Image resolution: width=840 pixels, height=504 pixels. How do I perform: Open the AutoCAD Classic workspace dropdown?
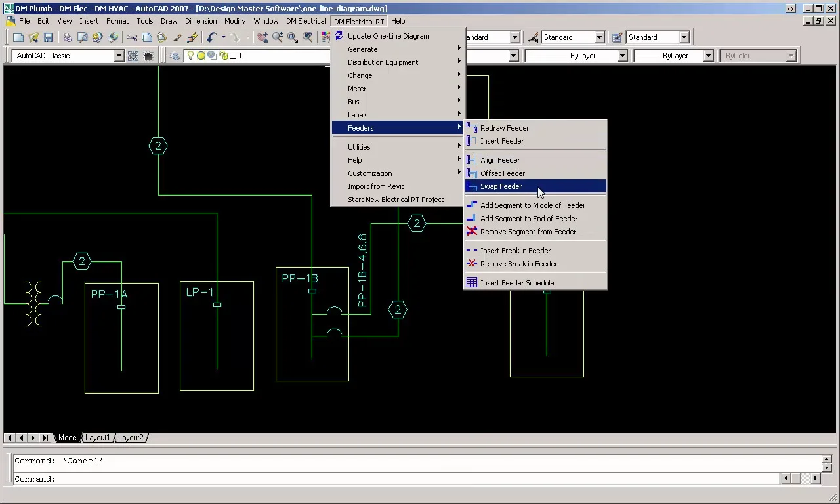pos(119,56)
